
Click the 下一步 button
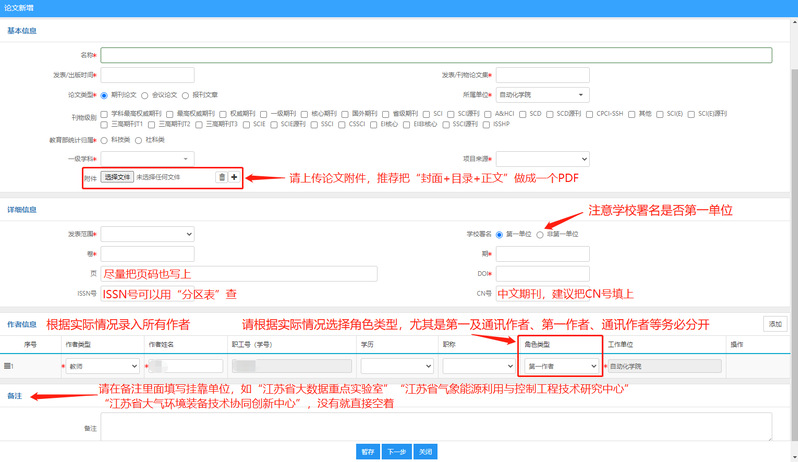point(396,451)
